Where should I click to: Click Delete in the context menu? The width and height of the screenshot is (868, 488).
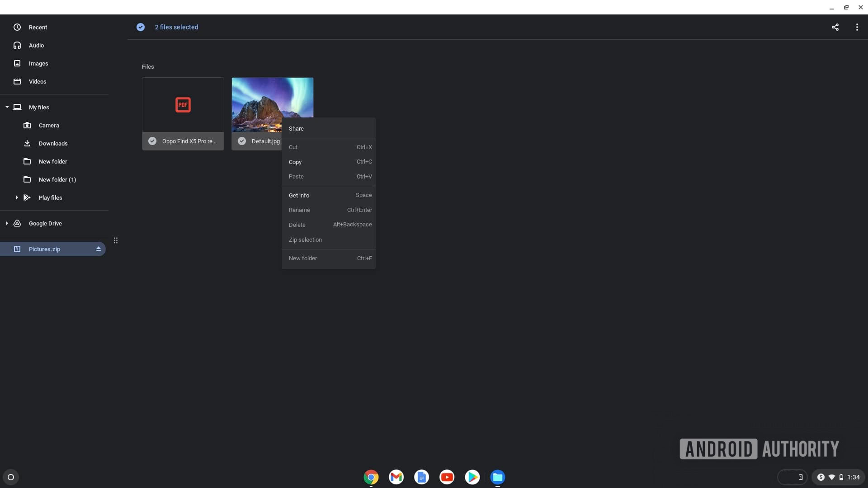tap(297, 225)
